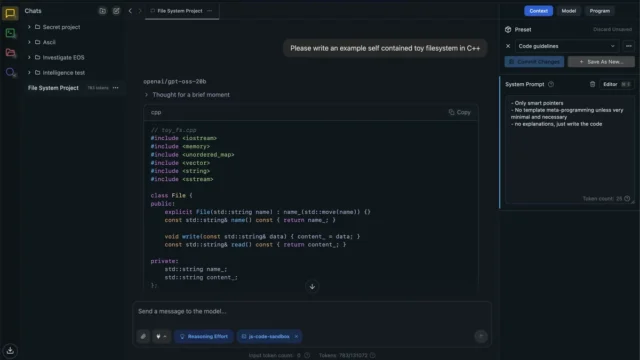Switch to the Context tab

538,11
